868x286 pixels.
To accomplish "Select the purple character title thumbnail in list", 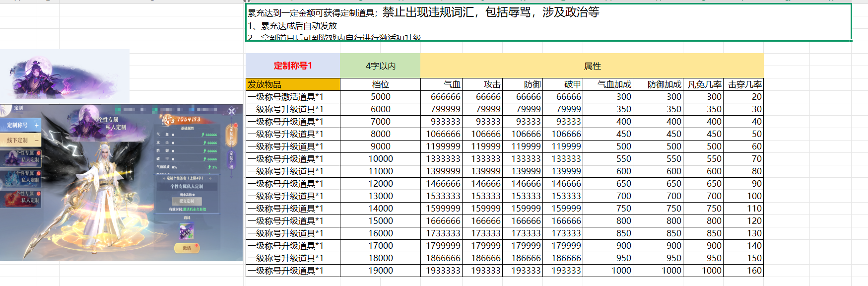I will click(21, 157).
